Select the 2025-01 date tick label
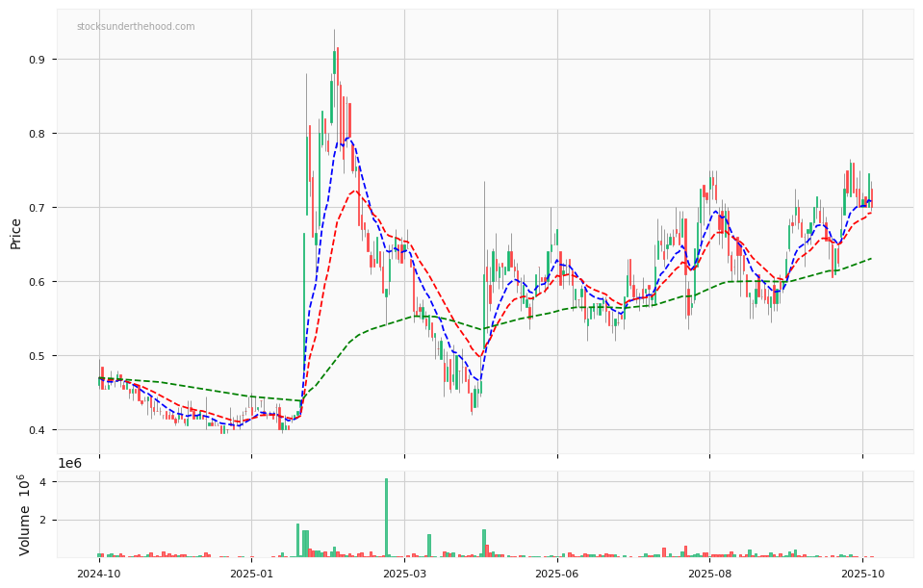 pyautogui.click(x=251, y=574)
